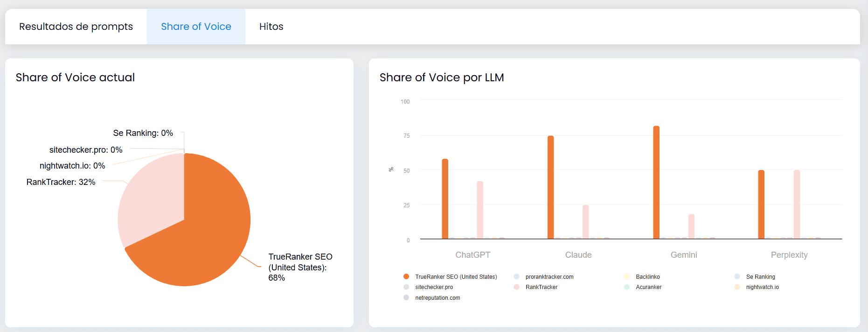This screenshot has height=332, width=868.
Task: Toggle Backlinko legend item
Action: pos(642,277)
